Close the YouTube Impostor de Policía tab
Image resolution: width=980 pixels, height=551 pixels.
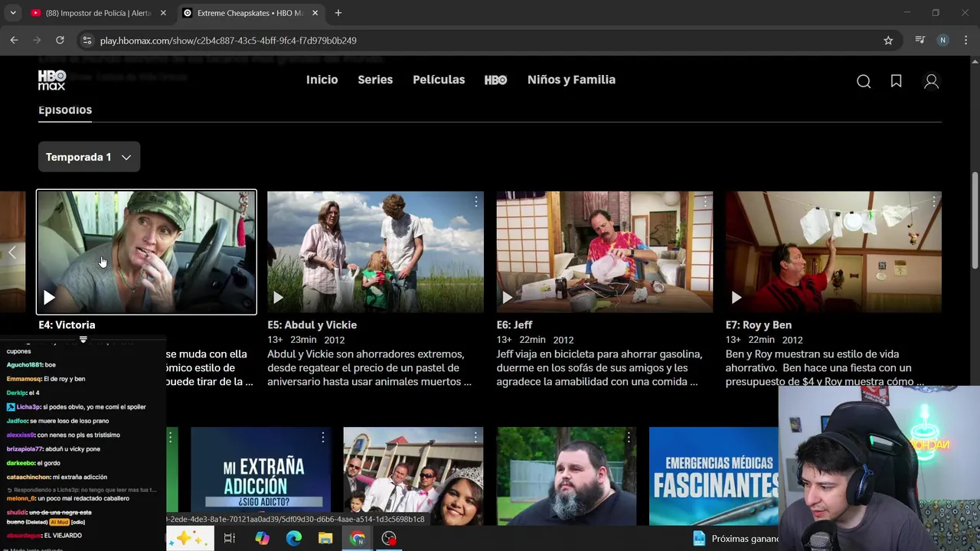(163, 13)
